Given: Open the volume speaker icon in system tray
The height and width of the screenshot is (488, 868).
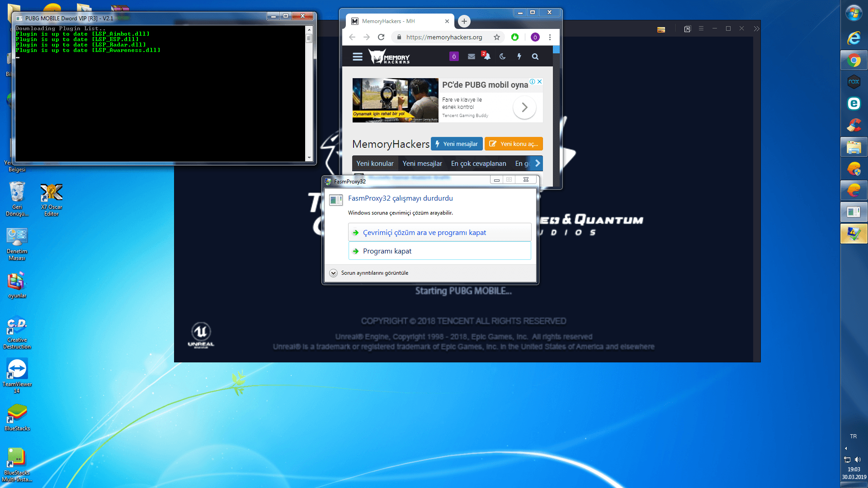Looking at the screenshot, I should coord(858,460).
